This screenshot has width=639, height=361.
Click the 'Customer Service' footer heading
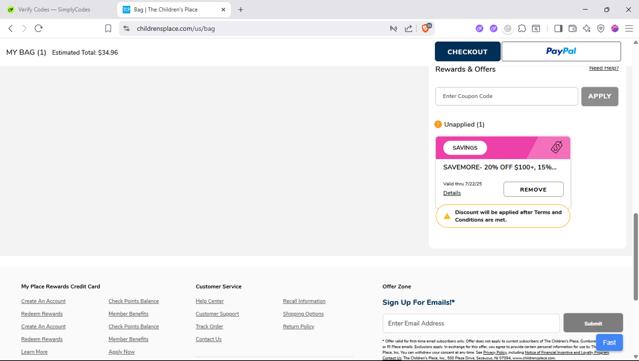click(218, 286)
